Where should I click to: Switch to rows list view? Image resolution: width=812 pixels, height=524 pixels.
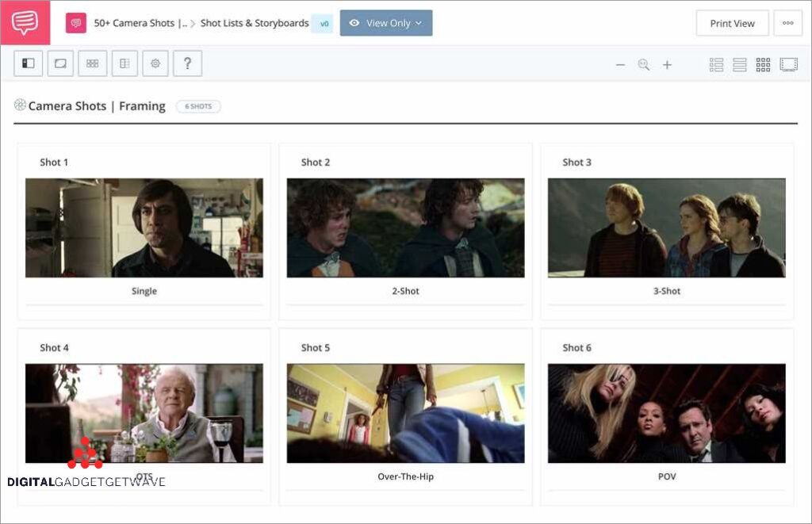(x=740, y=65)
